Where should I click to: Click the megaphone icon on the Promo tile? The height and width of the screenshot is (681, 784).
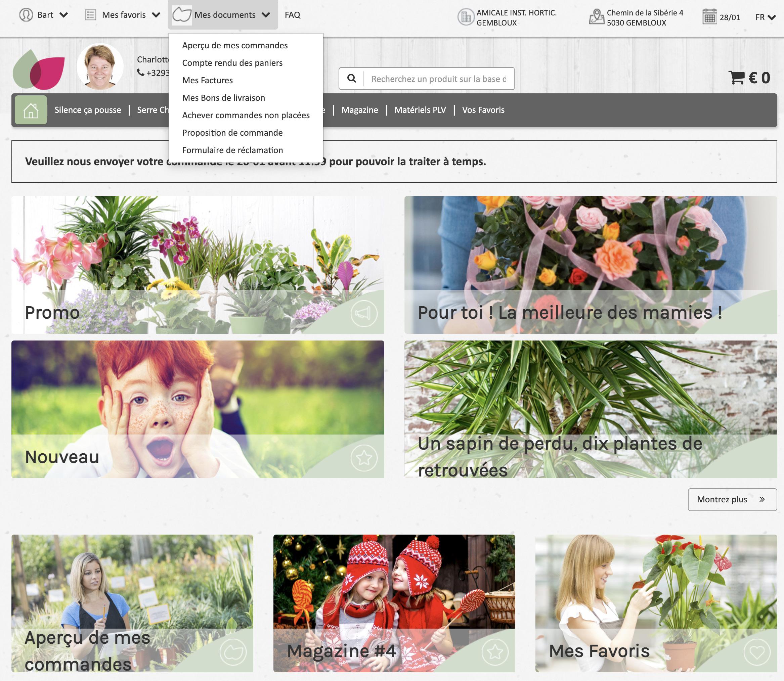[364, 314]
